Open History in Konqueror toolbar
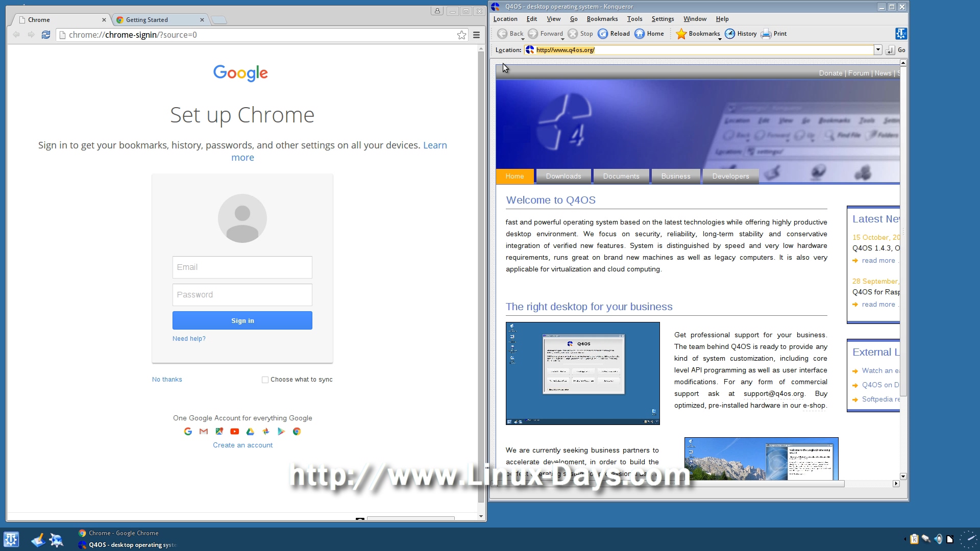This screenshot has width=980, height=551. pos(741,34)
